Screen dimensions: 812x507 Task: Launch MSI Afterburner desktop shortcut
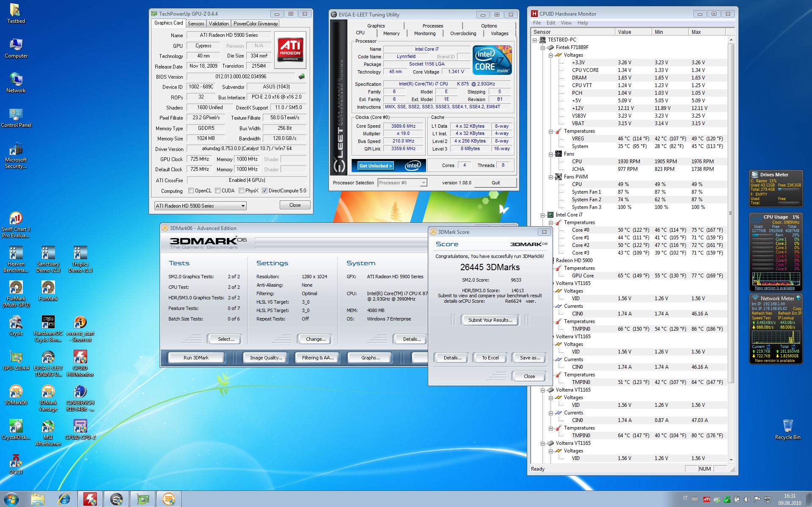(x=48, y=433)
